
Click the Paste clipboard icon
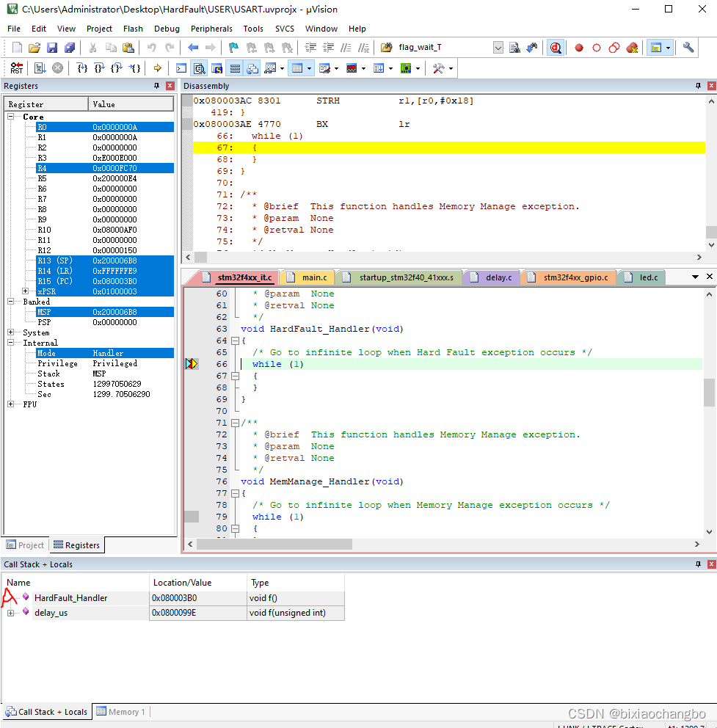click(x=128, y=48)
